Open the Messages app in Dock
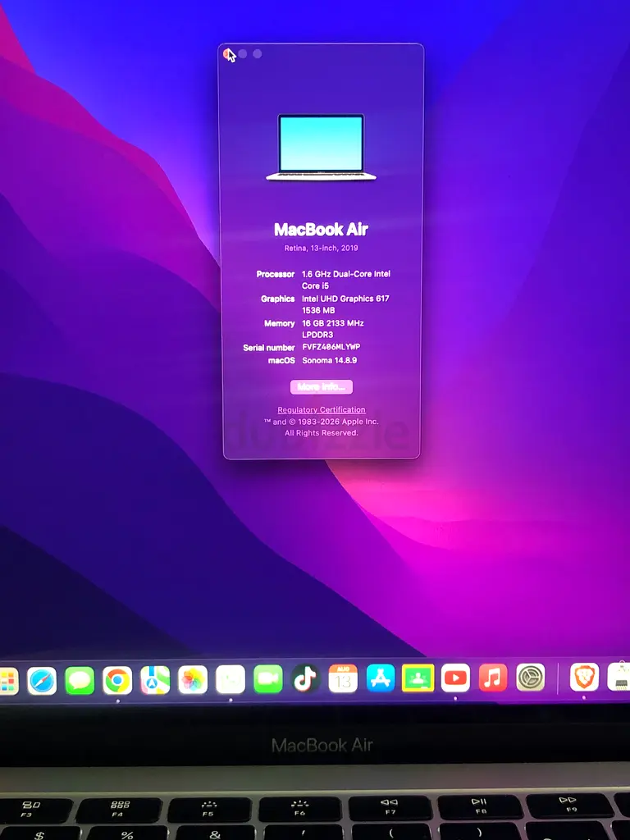Image resolution: width=630 pixels, height=840 pixels. click(x=80, y=680)
